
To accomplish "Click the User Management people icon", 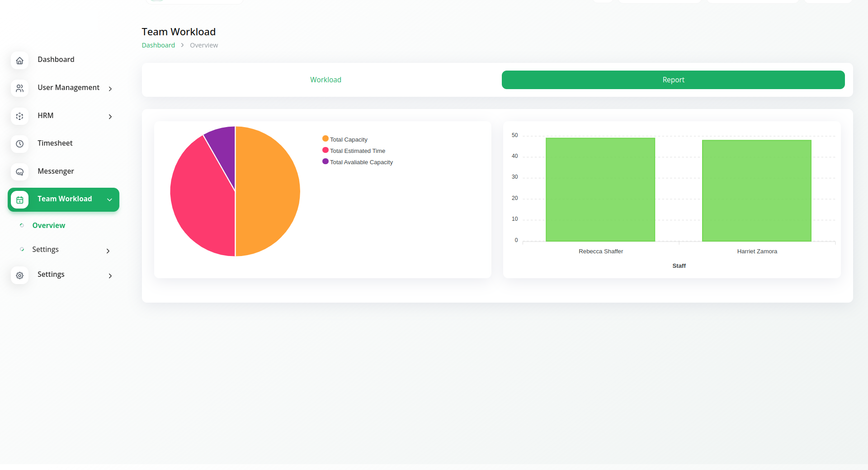I will point(19,88).
